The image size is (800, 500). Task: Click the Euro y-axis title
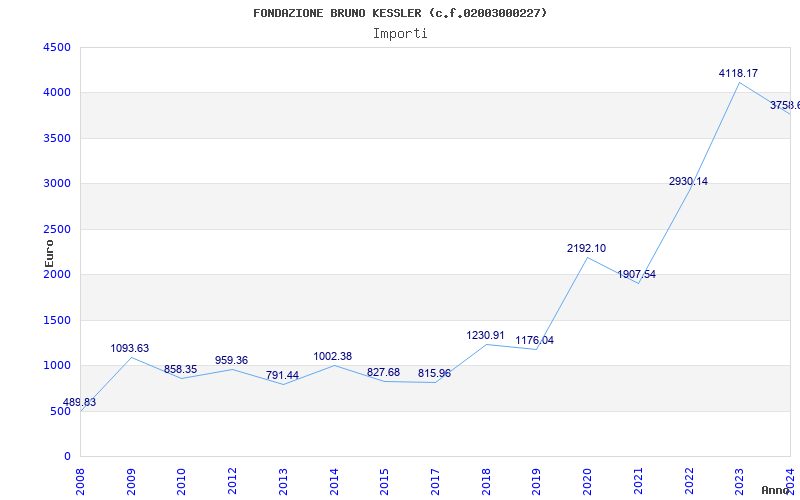(49, 254)
